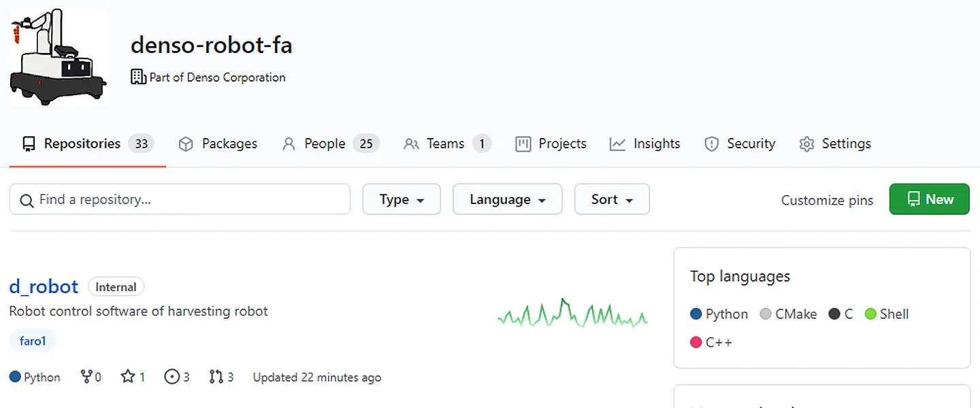Create a New repository

[x=929, y=199]
